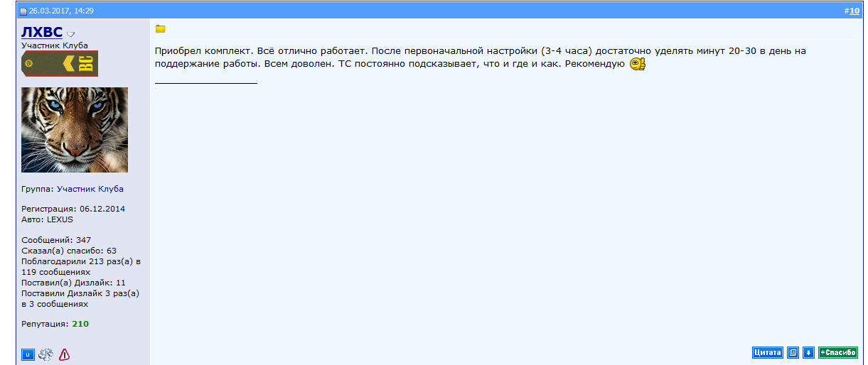Report post via red warning triangle icon
This screenshot has width=868, height=365.
pyautogui.click(x=64, y=354)
